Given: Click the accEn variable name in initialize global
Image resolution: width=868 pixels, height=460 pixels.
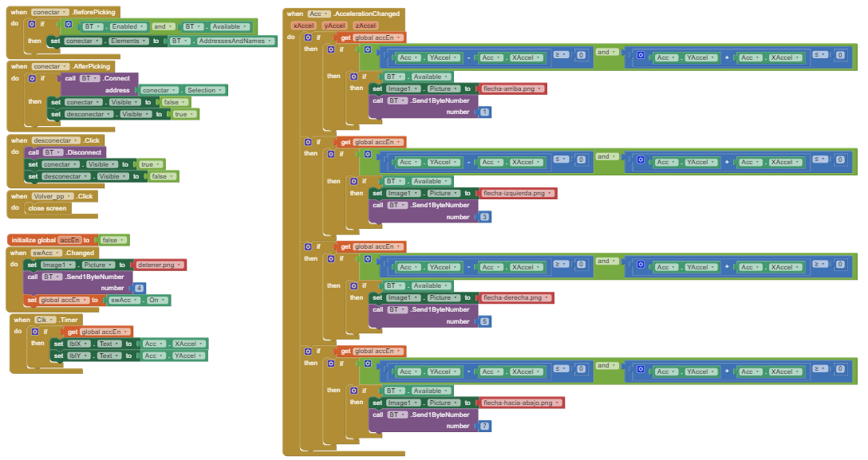Looking at the screenshot, I should click(69, 240).
